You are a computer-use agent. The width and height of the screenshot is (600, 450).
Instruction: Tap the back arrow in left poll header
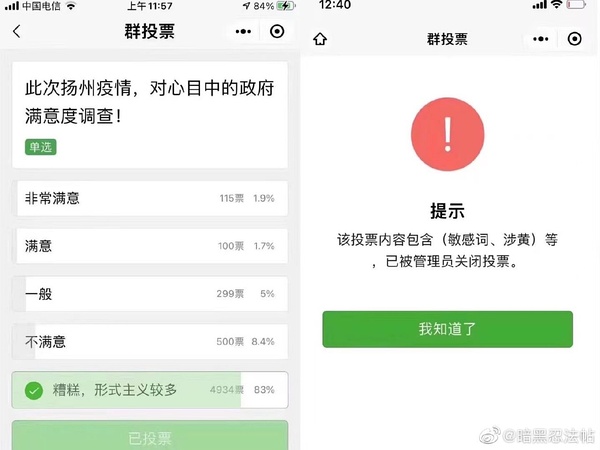pos(16,31)
